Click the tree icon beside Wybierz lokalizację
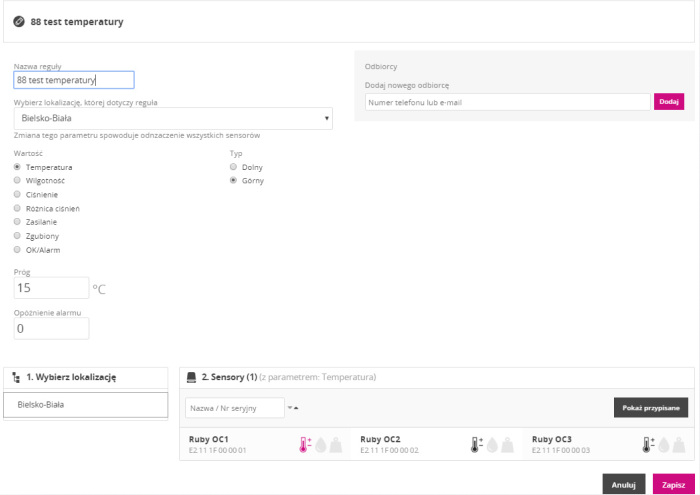Image resolution: width=700 pixels, height=495 pixels. (x=16, y=378)
